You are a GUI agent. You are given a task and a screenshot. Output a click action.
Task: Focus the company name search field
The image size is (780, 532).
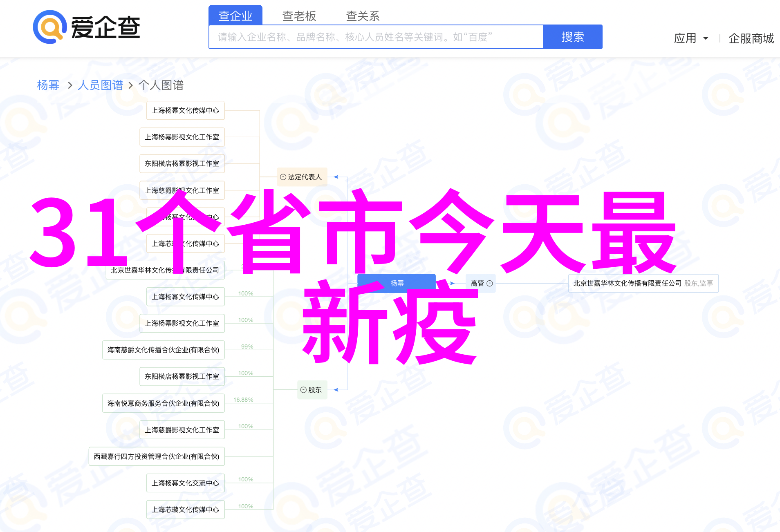pyautogui.click(x=376, y=37)
